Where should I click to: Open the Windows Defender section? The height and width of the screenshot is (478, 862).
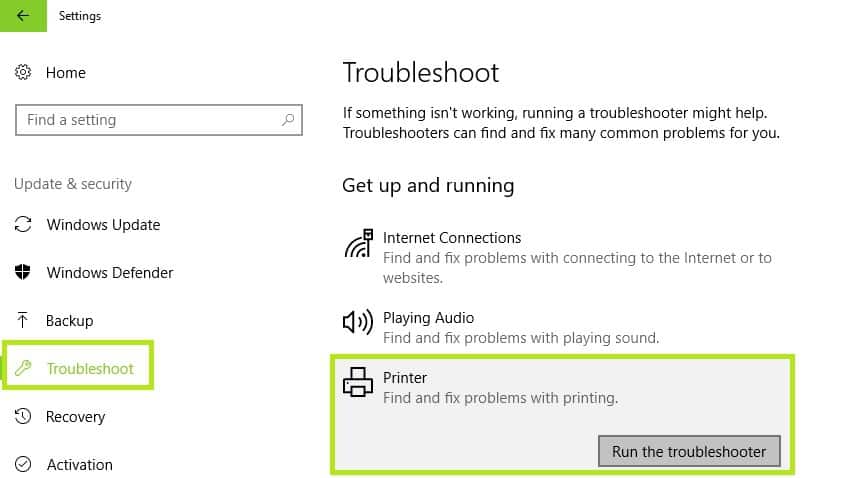point(110,273)
